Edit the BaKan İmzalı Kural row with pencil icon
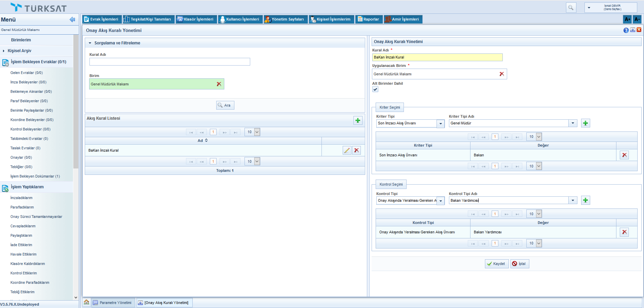The height and width of the screenshot is (308, 644). tap(347, 150)
